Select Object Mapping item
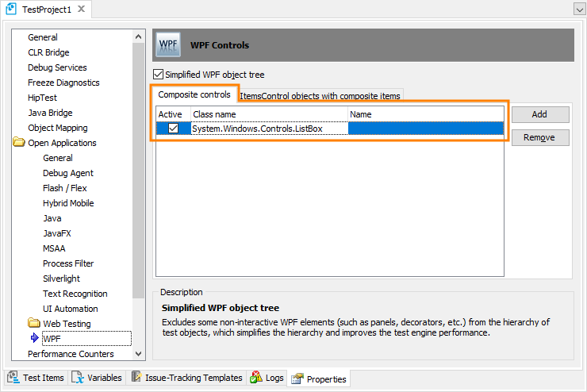The width and height of the screenshot is (587, 392). pyautogui.click(x=58, y=128)
